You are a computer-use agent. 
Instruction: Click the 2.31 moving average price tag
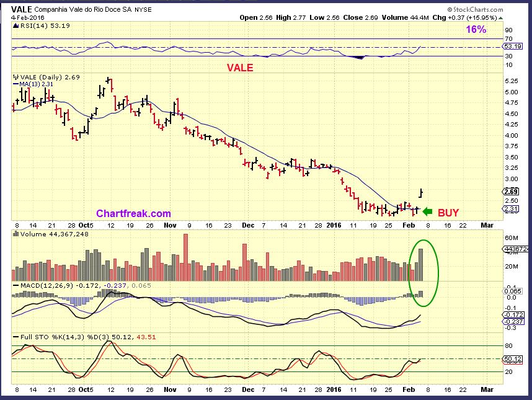coord(511,209)
